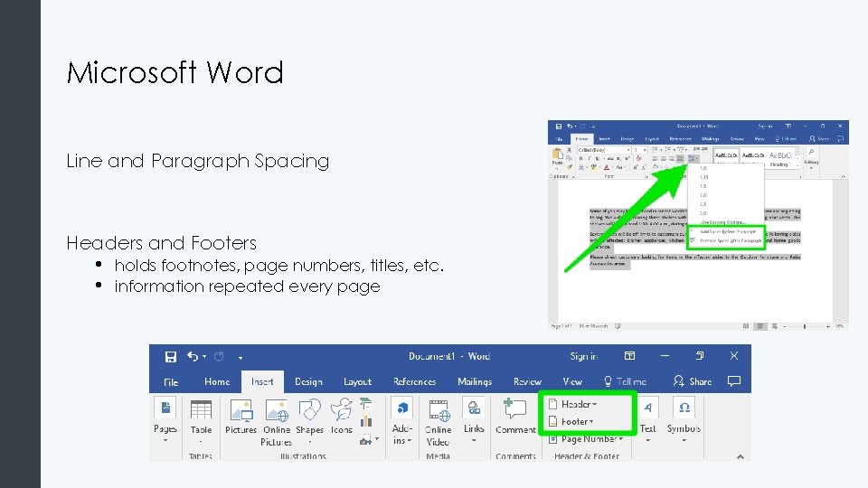Click yellow Text Highlight Color swatch
This screenshot has width=868, height=488.
pyautogui.click(x=594, y=167)
